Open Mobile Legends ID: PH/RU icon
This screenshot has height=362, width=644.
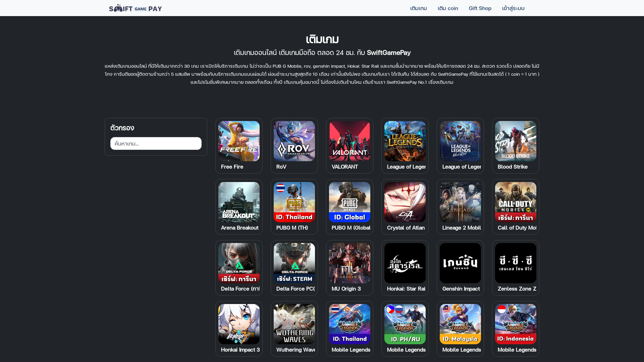[x=405, y=324]
